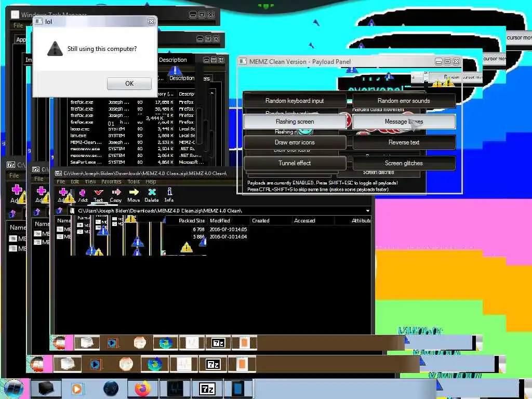Viewport: 532px width, 399px height.
Task: Click the Add plus icon in front 7-Zip window
Action: (63, 192)
